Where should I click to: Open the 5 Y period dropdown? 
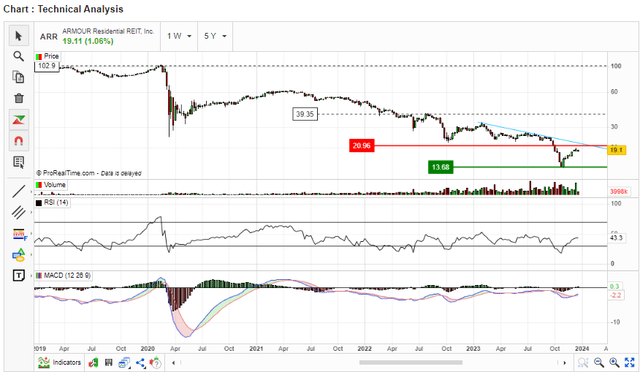tap(215, 36)
